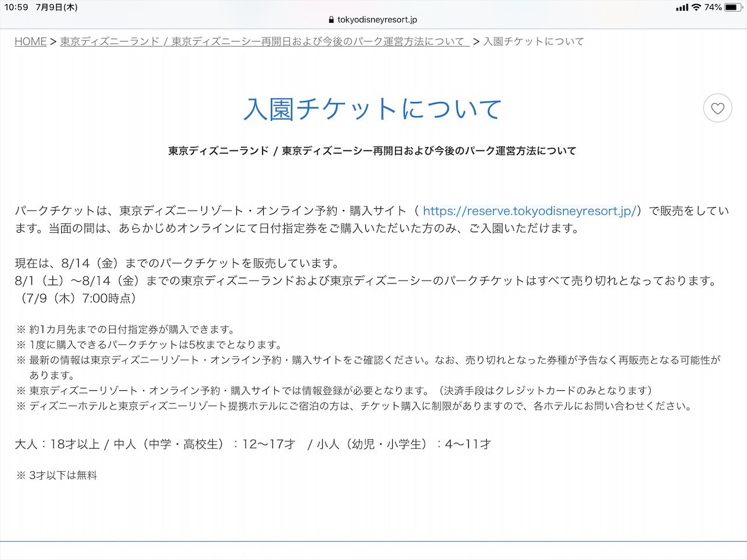Image resolution: width=747 pixels, height=560 pixels.
Task: Tap the battery icon in status bar
Action: click(734, 8)
